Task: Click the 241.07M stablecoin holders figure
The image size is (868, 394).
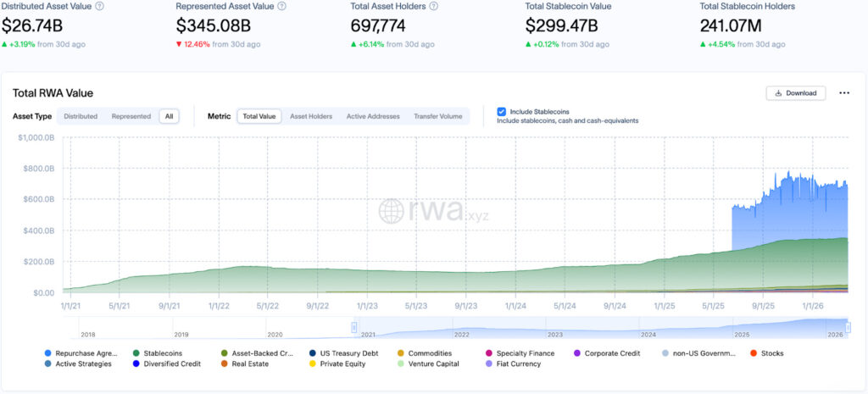Action: point(732,25)
